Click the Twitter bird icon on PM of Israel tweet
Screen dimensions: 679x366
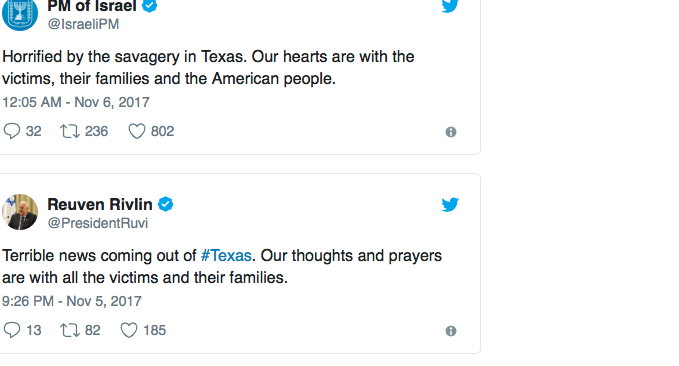coord(450,6)
